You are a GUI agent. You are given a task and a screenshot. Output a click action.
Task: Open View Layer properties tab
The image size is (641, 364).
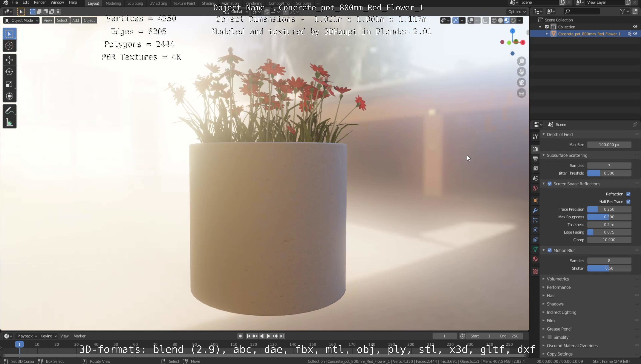click(x=535, y=169)
